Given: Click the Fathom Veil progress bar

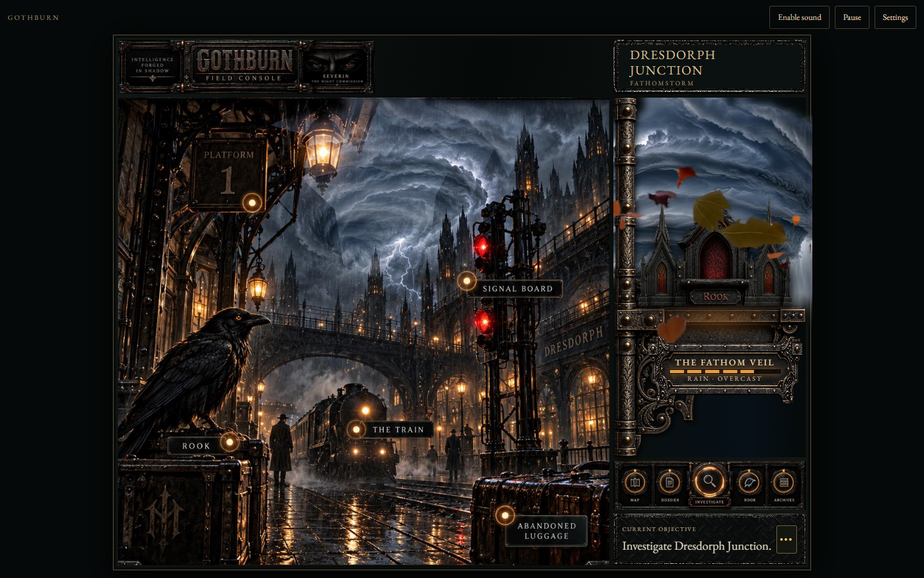Looking at the screenshot, I should [x=724, y=371].
